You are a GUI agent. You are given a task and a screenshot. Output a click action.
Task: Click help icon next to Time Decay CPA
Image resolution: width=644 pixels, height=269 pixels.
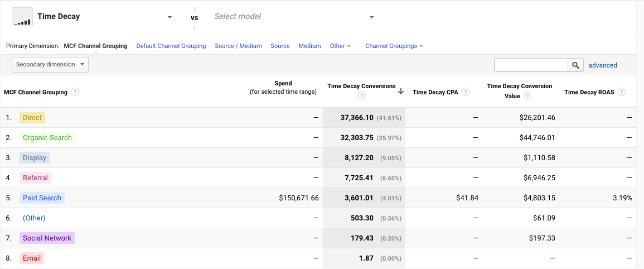[466, 92]
